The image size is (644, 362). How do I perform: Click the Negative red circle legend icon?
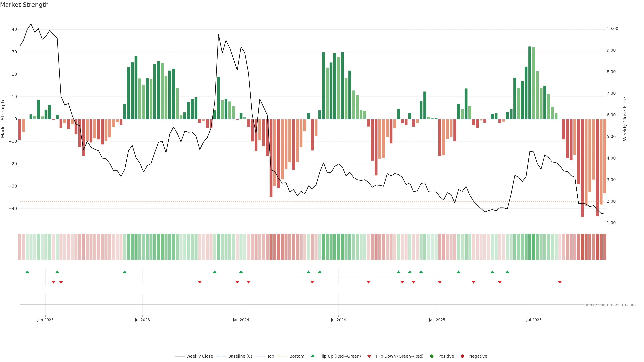[x=462, y=356]
